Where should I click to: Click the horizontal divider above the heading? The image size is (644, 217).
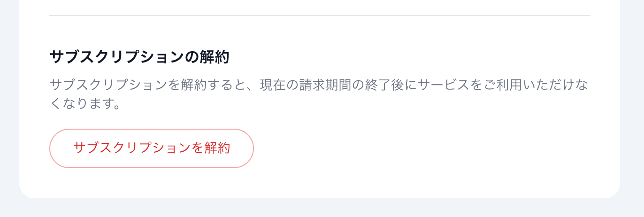[319, 15]
